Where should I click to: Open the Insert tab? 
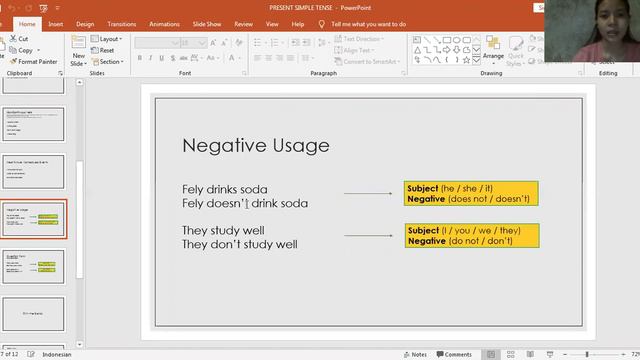(56, 24)
